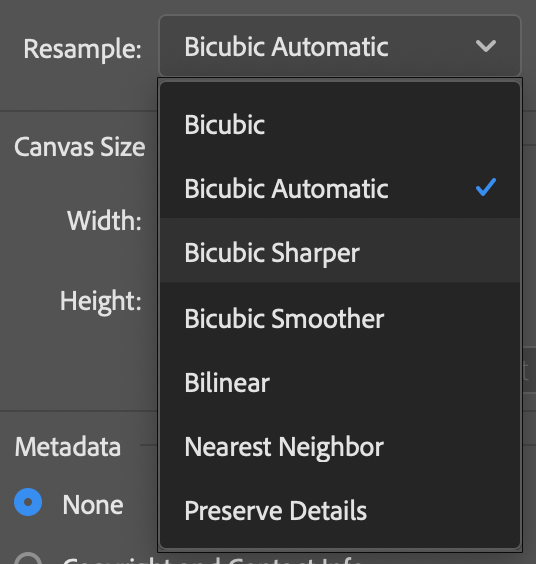Click the Metadata section heading
The height and width of the screenshot is (564, 536).
point(68,446)
